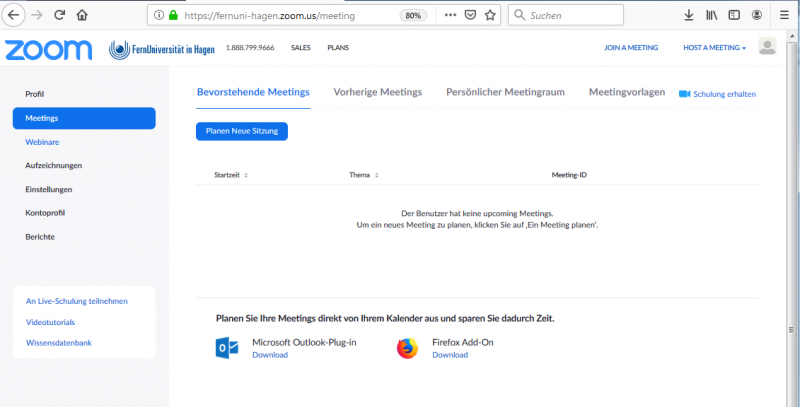The image size is (800, 407).
Task: Download the Firefox Add-On
Action: [450, 355]
